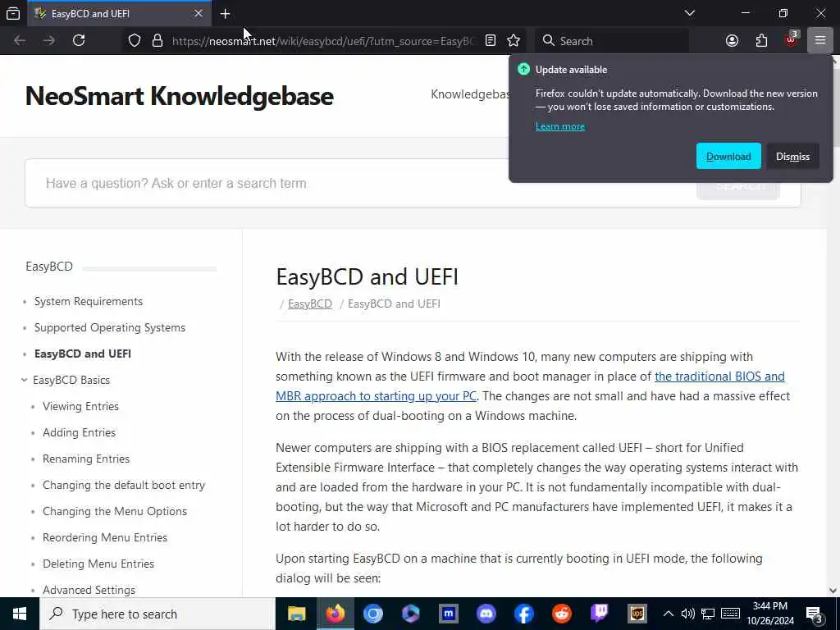This screenshot has width=840, height=630.
Task: Bookmark this page with the star icon
Action: point(514,41)
